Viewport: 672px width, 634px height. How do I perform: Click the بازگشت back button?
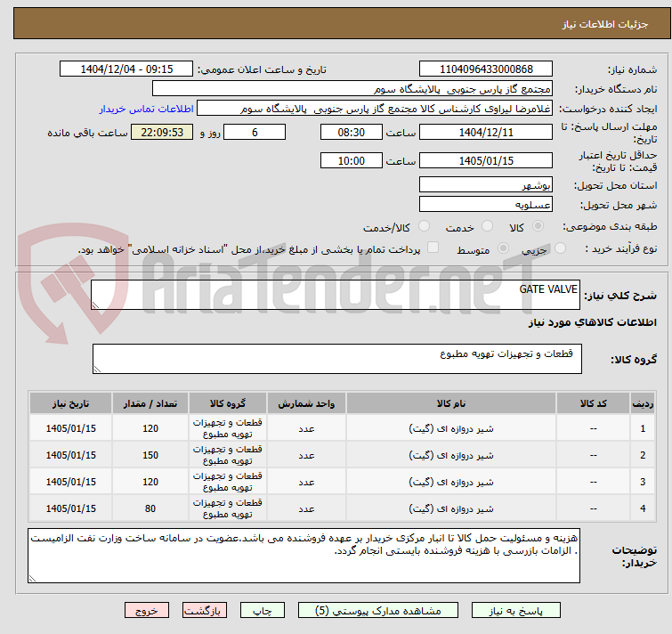[205, 611]
